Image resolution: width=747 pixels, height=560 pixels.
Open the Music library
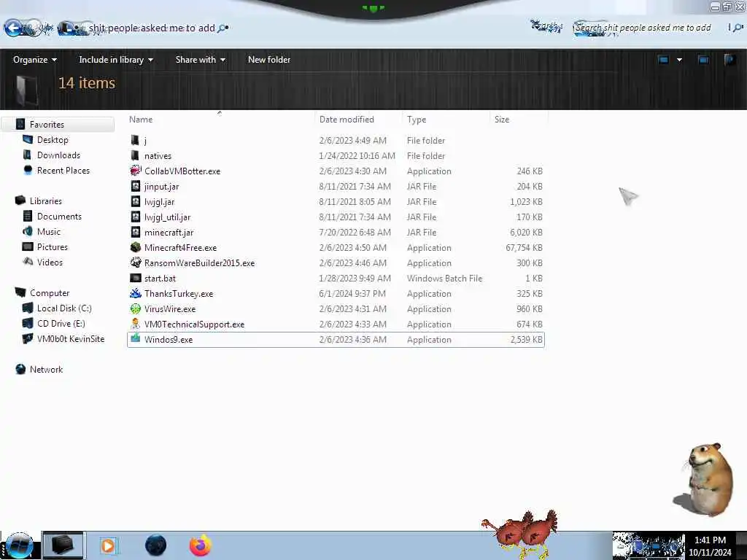coord(49,231)
